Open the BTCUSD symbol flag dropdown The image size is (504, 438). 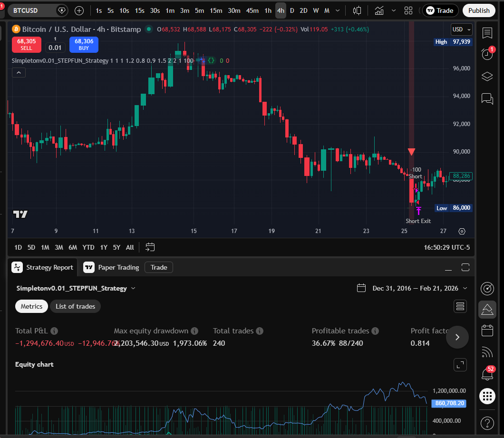(61, 10)
